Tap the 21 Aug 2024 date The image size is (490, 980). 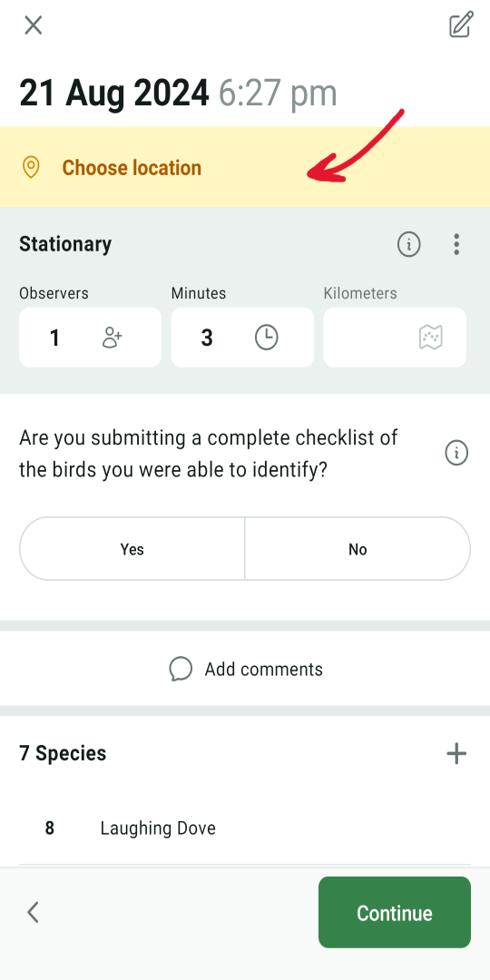113,93
